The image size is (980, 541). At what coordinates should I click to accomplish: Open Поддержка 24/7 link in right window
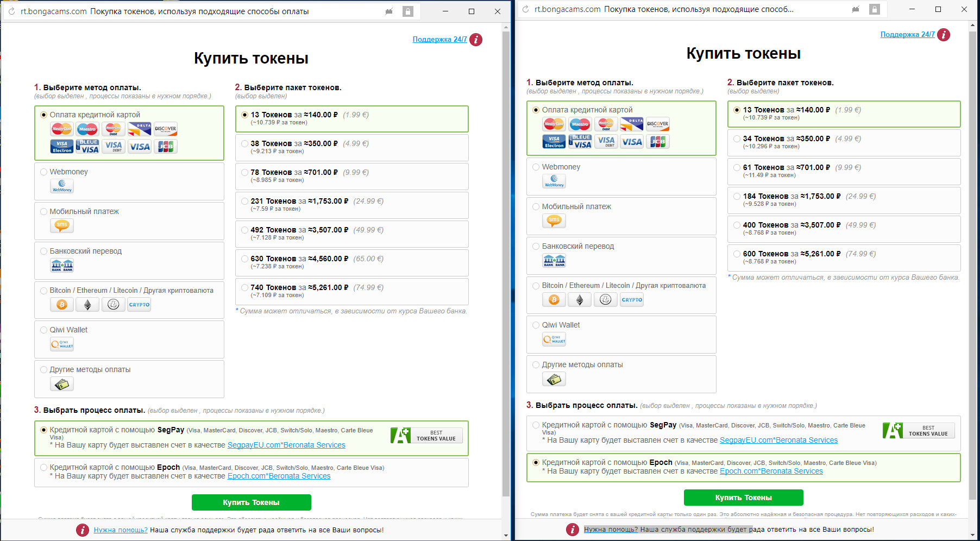(907, 35)
